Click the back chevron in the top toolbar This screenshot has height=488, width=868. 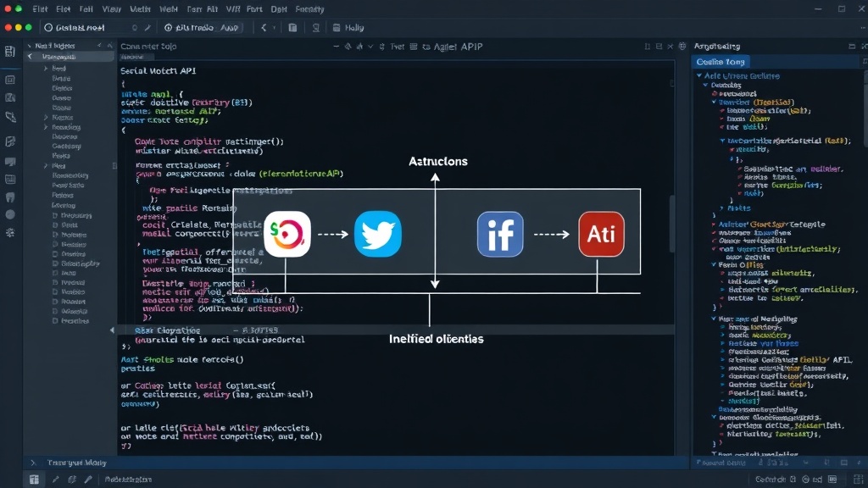pos(264,28)
